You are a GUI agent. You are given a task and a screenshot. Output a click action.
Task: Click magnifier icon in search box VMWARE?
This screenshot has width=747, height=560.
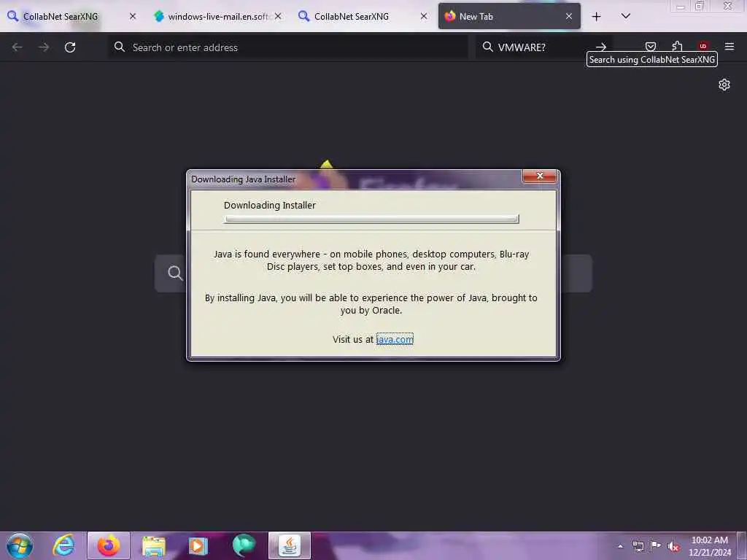(487, 47)
